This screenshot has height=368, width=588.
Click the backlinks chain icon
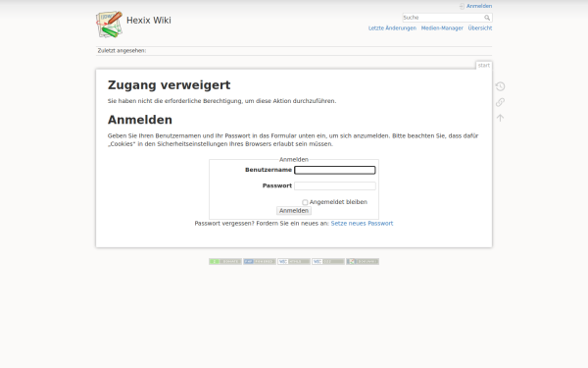(500, 102)
